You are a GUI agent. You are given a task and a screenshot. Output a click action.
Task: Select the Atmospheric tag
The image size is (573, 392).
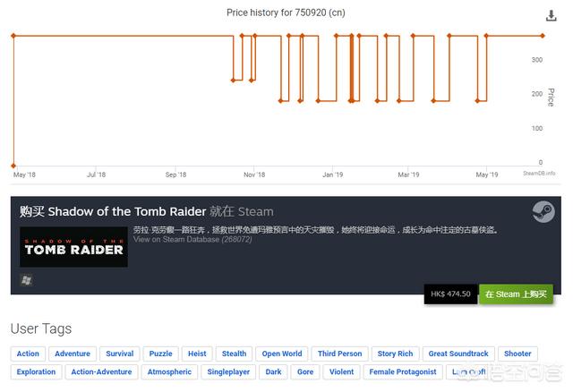169,372
